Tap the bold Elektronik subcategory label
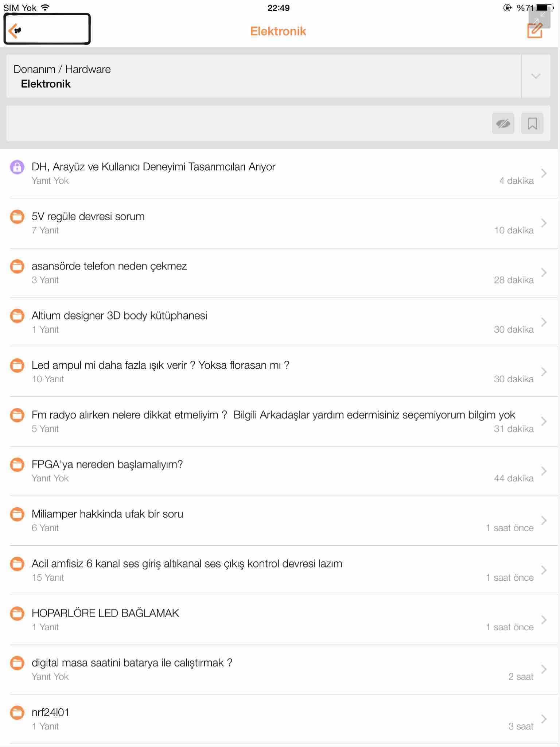 (46, 84)
